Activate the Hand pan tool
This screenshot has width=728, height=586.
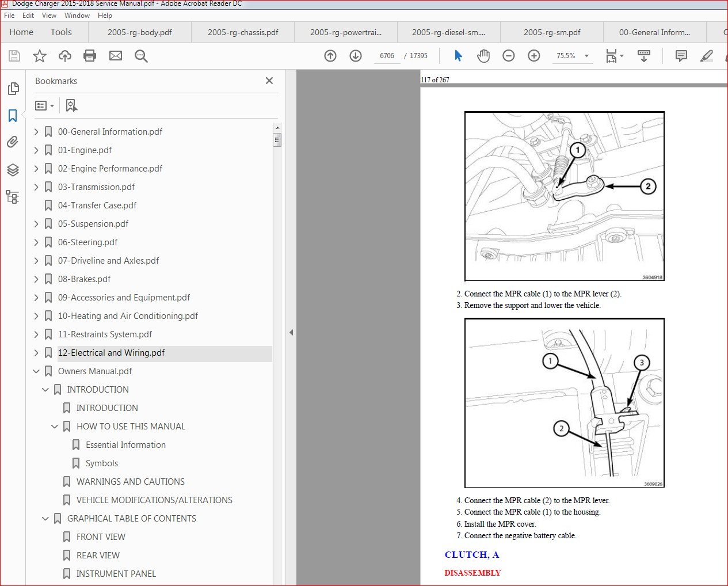click(x=483, y=56)
